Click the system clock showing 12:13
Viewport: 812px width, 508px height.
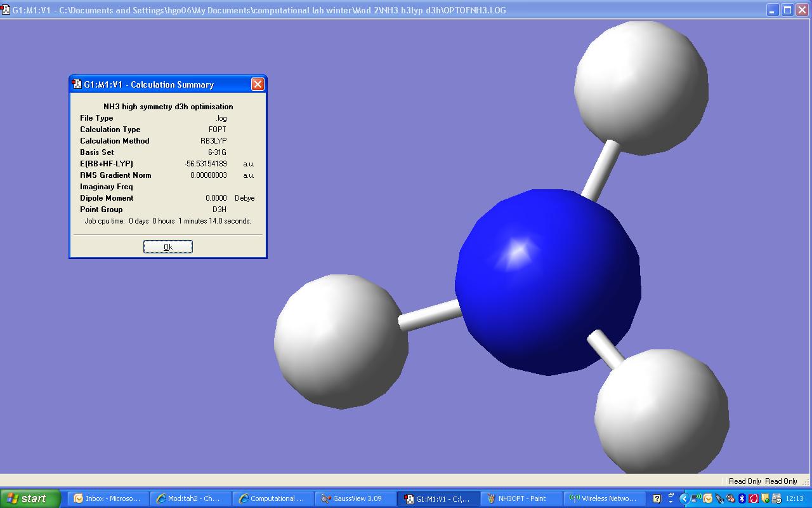794,498
